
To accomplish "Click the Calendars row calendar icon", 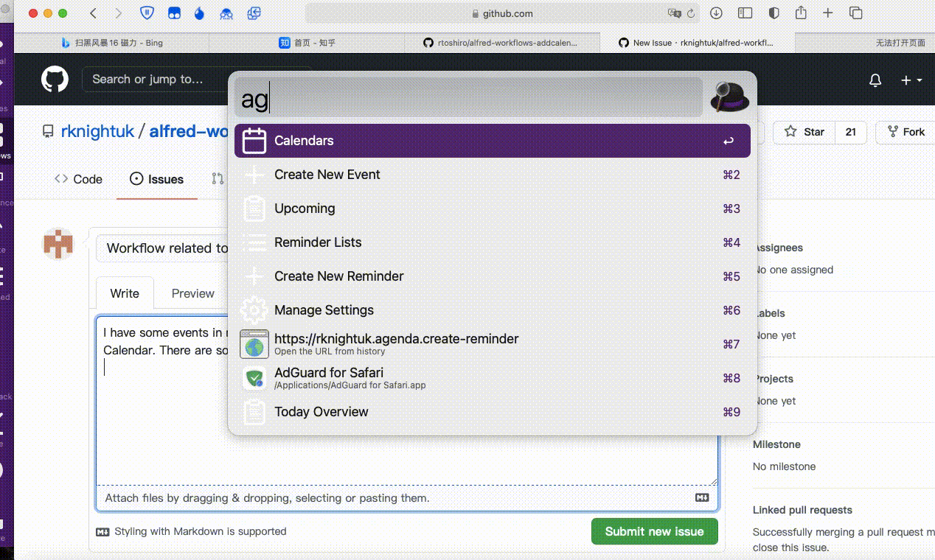I will coord(254,141).
